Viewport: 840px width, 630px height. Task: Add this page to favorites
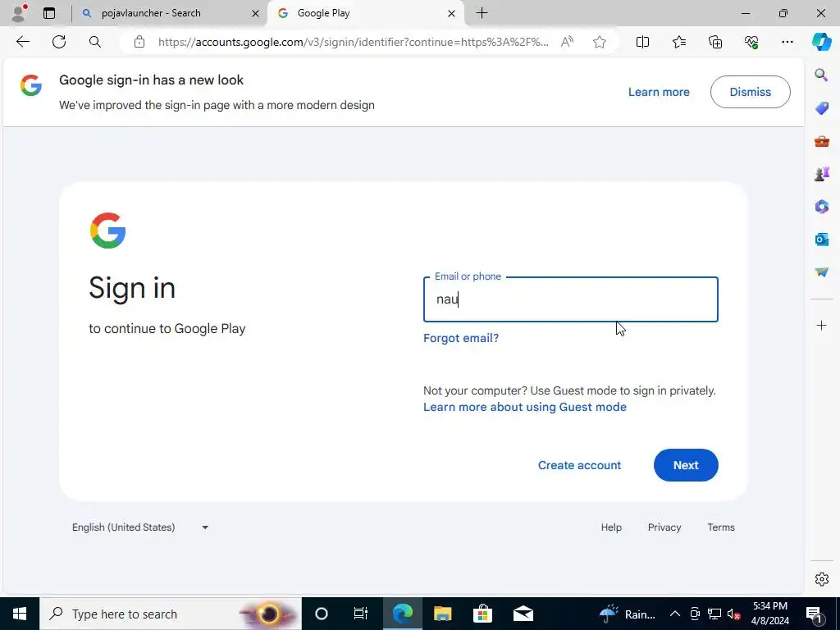(x=600, y=42)
